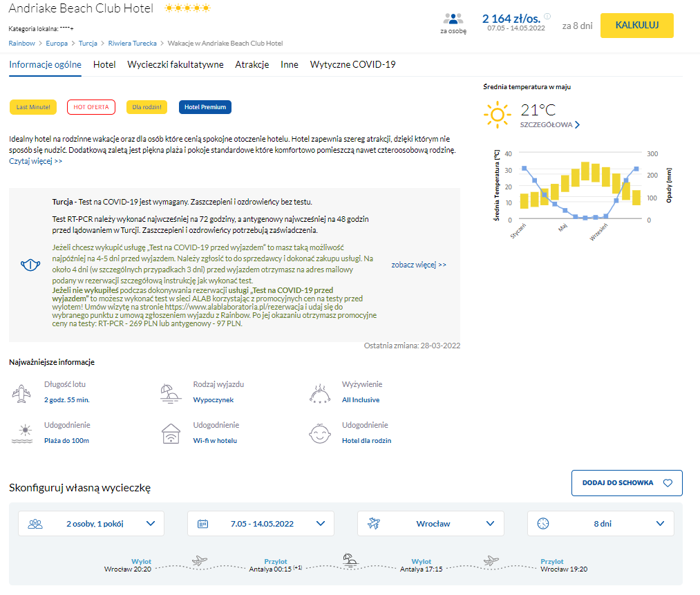This screenshot has height=595, width=700.
Task: Click the price info circle icon
Action: pyautogui.click(x=547, y=17)
